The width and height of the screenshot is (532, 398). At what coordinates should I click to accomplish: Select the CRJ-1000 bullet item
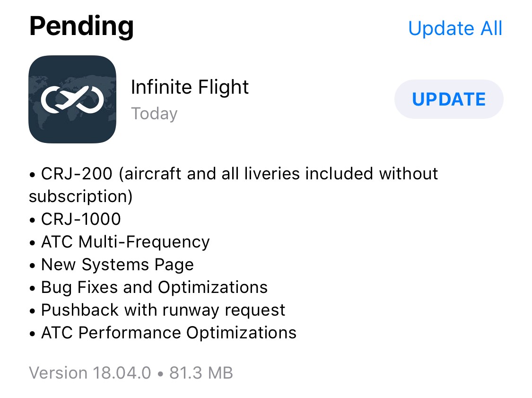click(x=81, y=219)
